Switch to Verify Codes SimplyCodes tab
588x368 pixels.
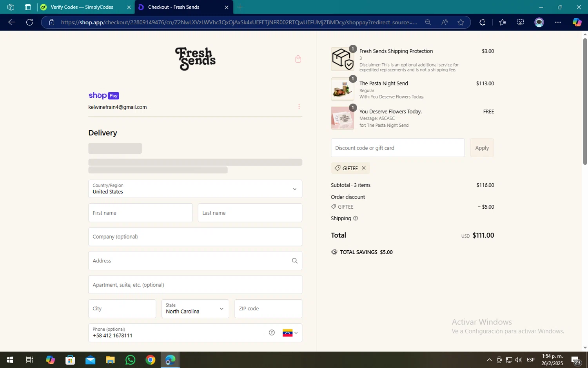pyautogui.click(x=82, y=7)
